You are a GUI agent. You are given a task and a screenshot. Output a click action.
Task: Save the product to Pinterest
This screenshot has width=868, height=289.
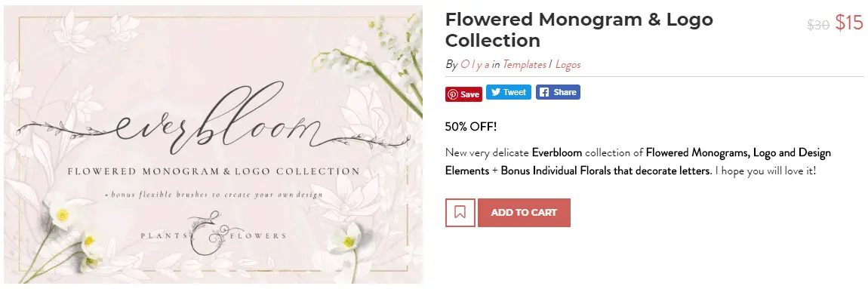click(464, 94)
